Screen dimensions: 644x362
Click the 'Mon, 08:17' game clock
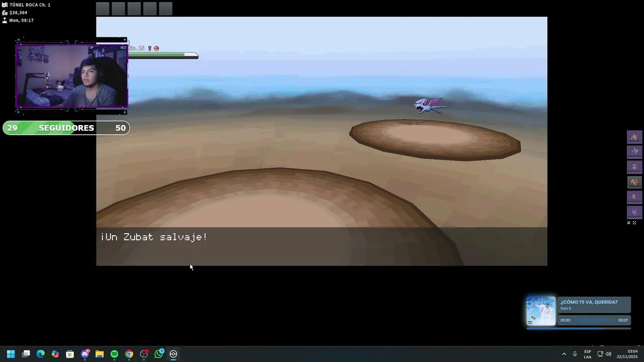point(21,21)
